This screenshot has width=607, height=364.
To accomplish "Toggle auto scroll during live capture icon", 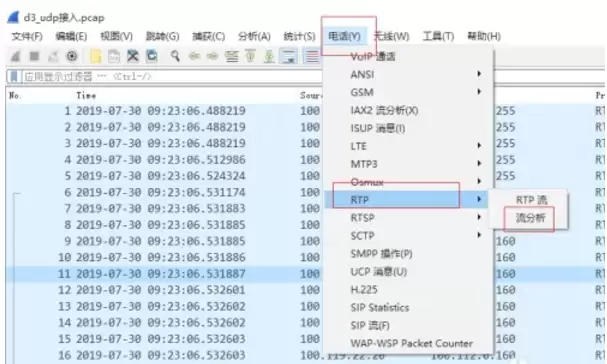I will pos(289,57).
